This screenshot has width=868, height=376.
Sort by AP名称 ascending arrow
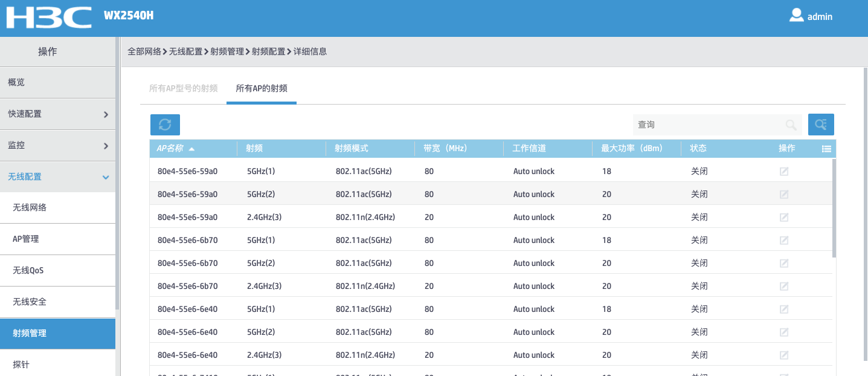click(191, 149)
